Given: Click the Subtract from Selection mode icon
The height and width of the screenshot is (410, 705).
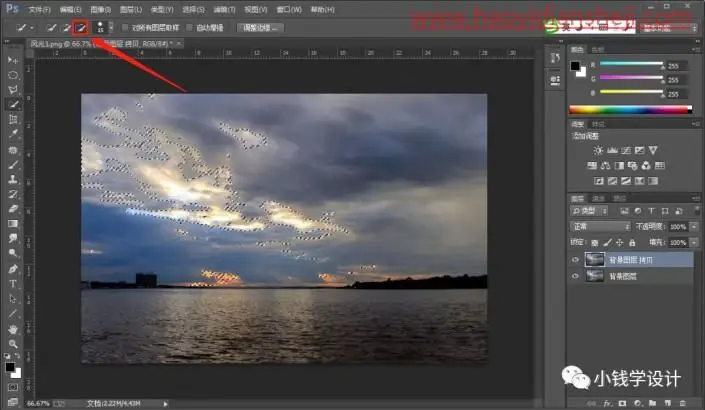Looking at the screenshot, I should click(80, 28).
